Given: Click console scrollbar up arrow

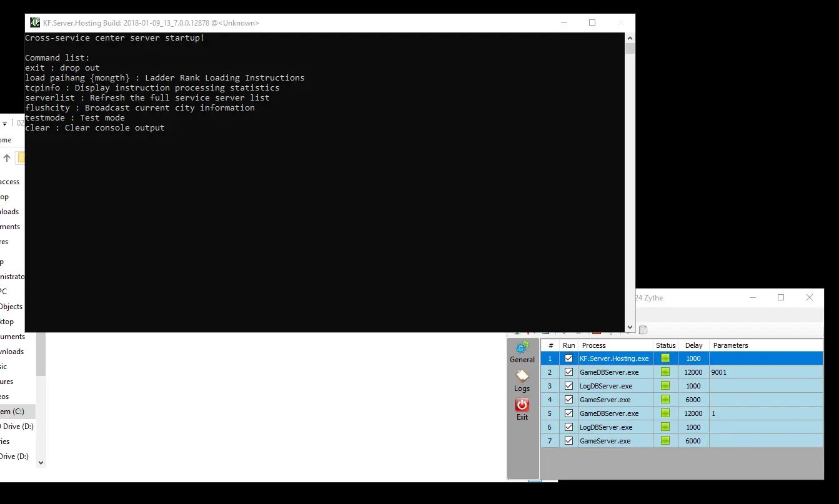Looking at the screenshot, I should tap(630, 38).
